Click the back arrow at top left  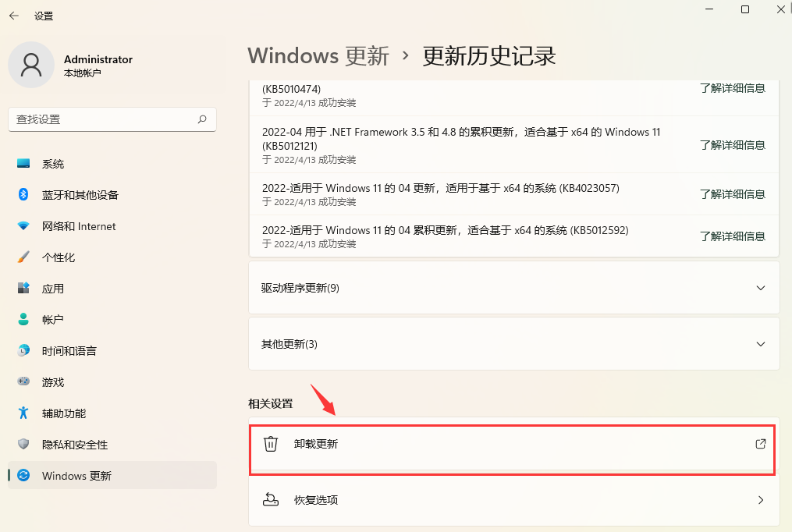(14, 15)
